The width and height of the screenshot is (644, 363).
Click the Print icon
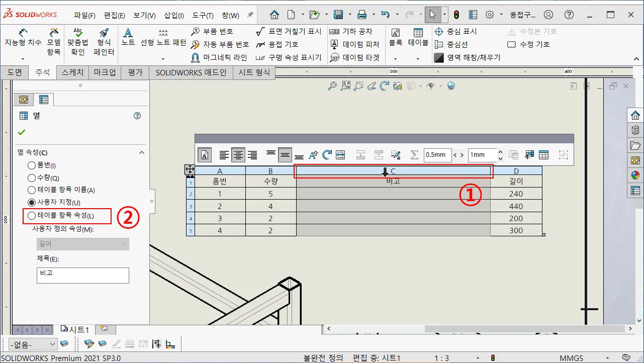pyautogui.click(x=362, y=14)
